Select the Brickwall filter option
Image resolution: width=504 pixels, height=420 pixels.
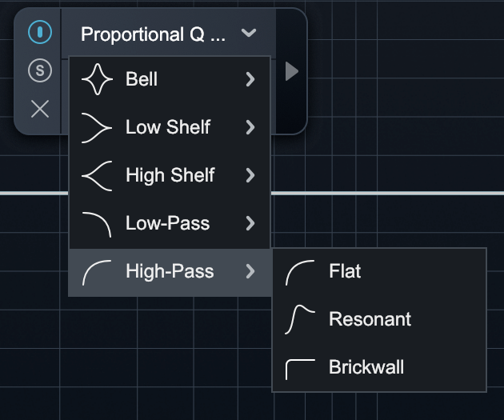366,367
